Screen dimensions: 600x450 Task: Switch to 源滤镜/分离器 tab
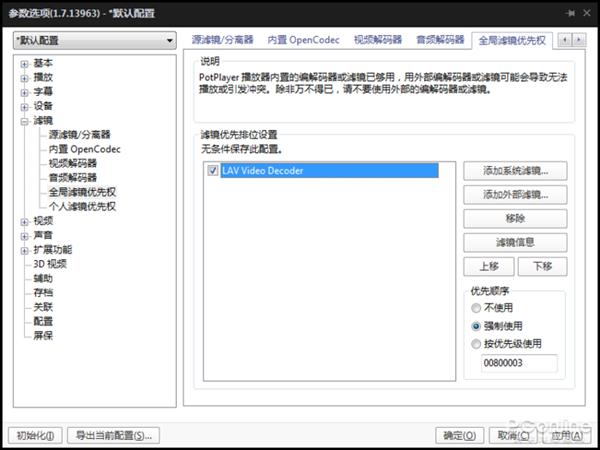pyautogui.click(x=222, y=40)
